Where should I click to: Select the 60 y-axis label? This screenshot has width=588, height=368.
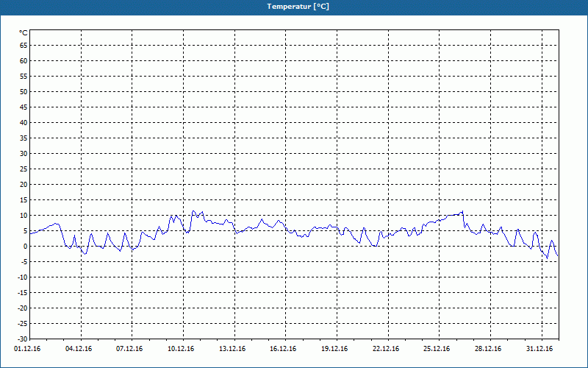[24, 61]
